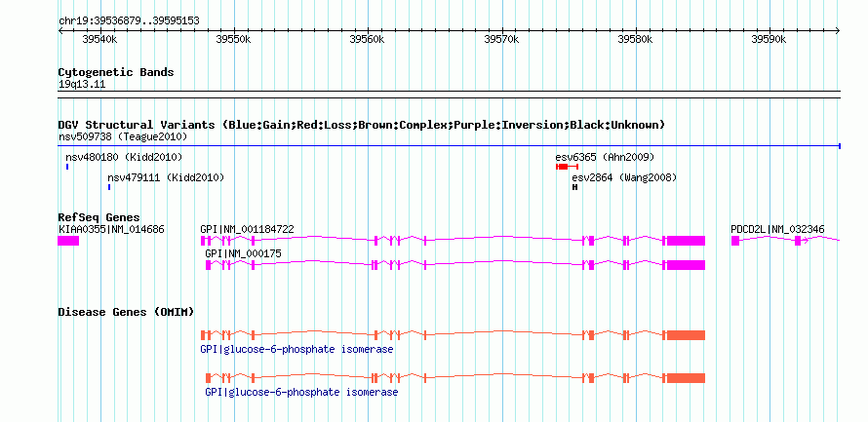Viewport: 868px width, 422px height.
Task: Click the GPI|NM_001184722 transcript label
Action: pos(247,229)
